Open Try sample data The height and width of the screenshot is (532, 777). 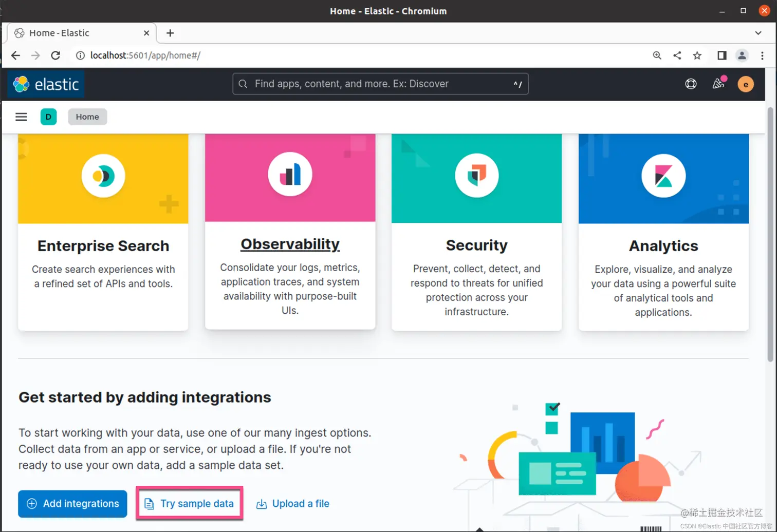click(189, 503)
